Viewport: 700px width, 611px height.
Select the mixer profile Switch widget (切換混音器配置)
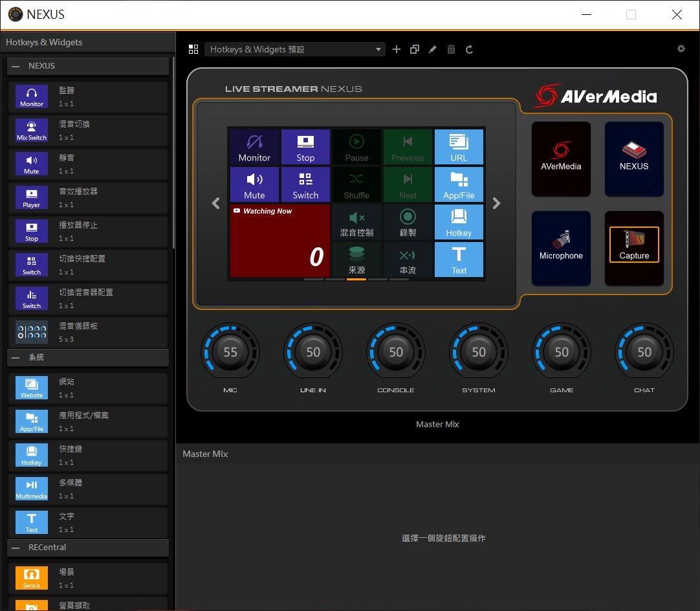pyautogui.click(x=87, y=299)
